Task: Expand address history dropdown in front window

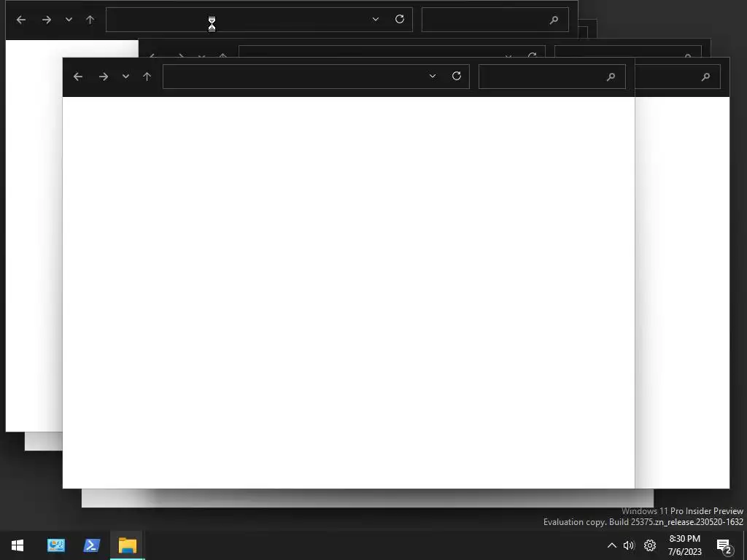Action: pos(433,76)
